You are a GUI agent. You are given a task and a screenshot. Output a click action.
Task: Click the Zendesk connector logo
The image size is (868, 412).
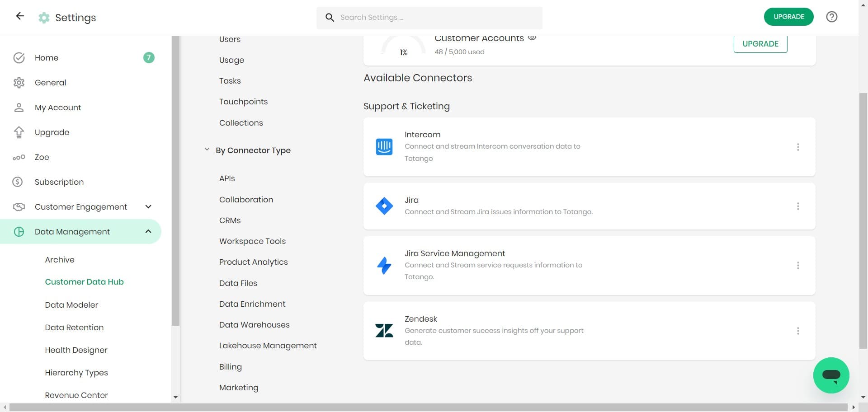coord(384,331)
